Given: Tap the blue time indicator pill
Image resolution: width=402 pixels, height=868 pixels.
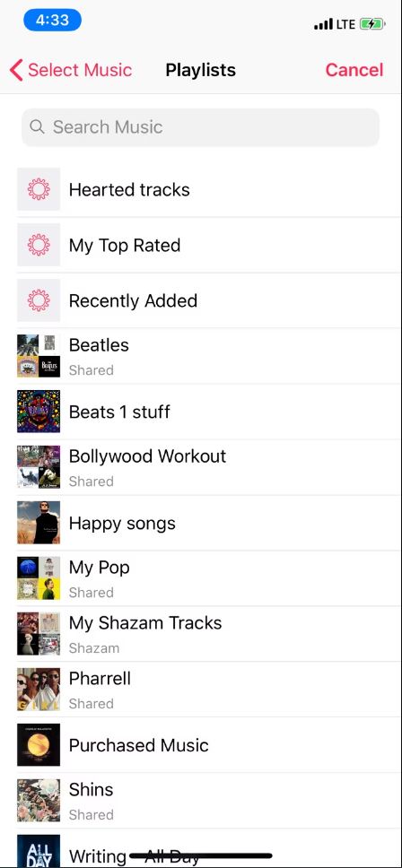Looking at the screenshot, I should point(53,21).
